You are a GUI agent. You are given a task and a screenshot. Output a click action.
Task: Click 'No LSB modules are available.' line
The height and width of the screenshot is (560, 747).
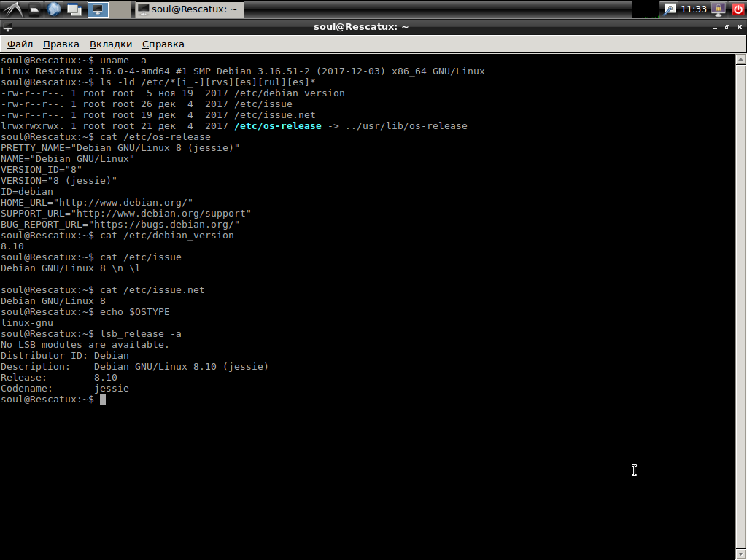(85, 345)
